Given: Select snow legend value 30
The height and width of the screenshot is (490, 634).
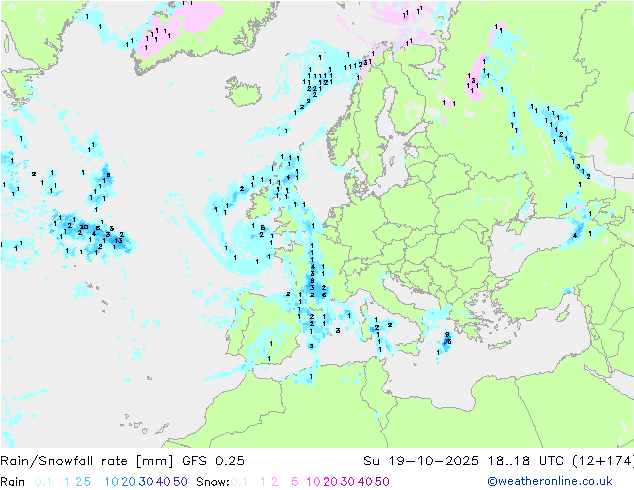Looking at the screenshot, I should click(347, 482).
